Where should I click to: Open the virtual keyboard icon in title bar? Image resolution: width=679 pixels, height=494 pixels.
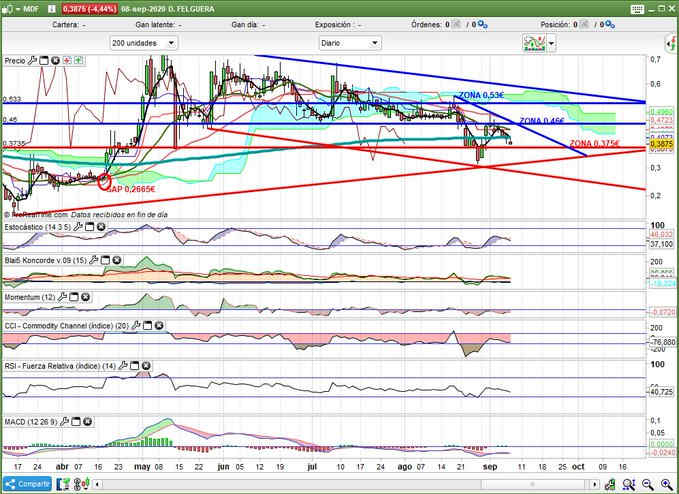637,9
